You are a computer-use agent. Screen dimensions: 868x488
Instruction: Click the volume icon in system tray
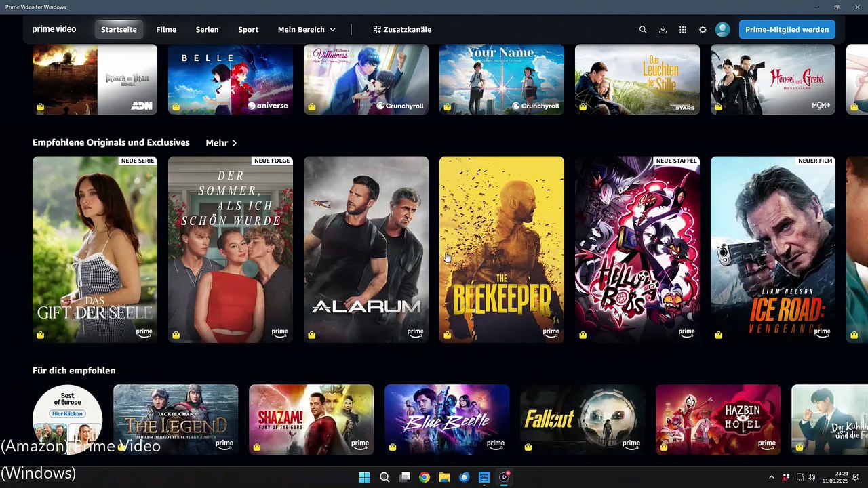(812, 477)
